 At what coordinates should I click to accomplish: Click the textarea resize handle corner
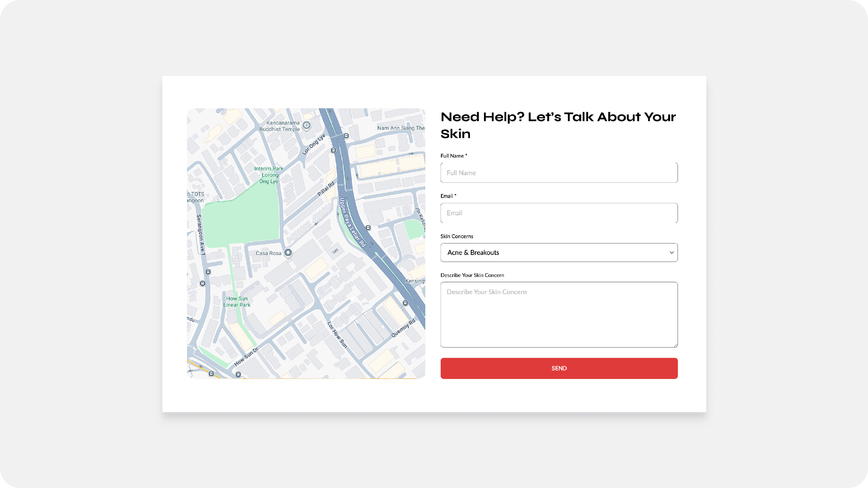pyautogui.click(x=675, y=345)
